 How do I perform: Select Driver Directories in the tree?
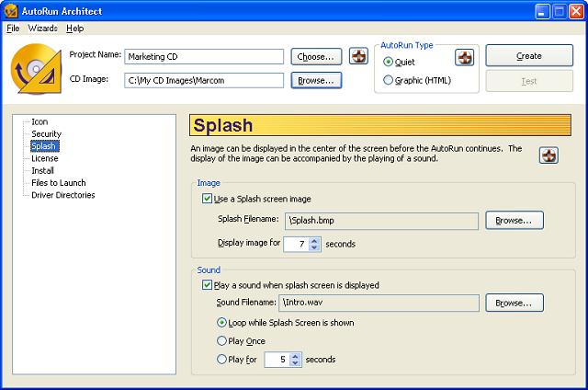(x=63, y=195)
